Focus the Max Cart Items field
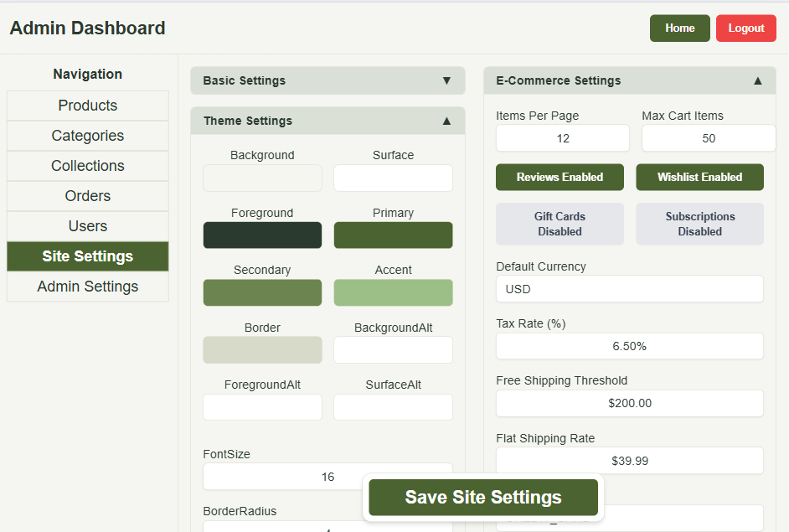789x532 pixels. click(x=709, y=138)
